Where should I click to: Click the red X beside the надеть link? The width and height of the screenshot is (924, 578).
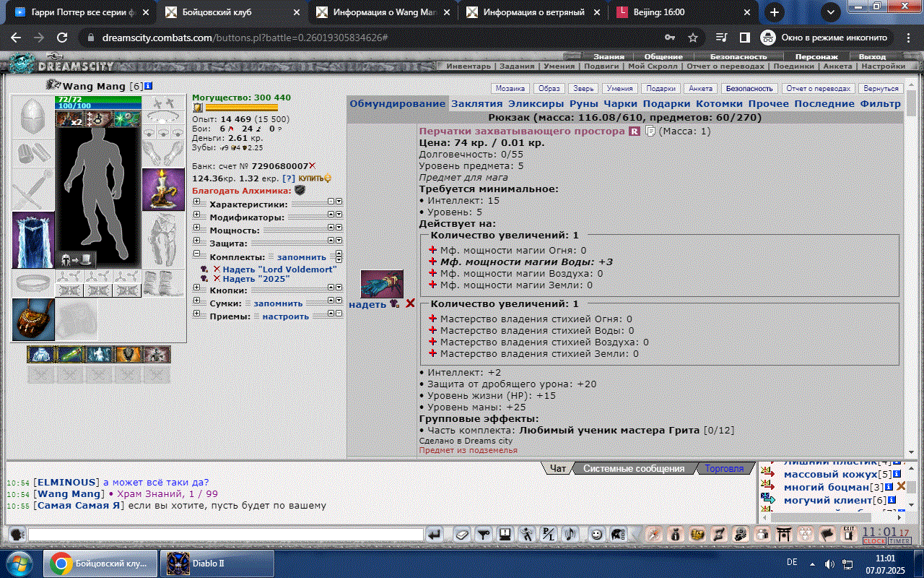tap(410, 303)
